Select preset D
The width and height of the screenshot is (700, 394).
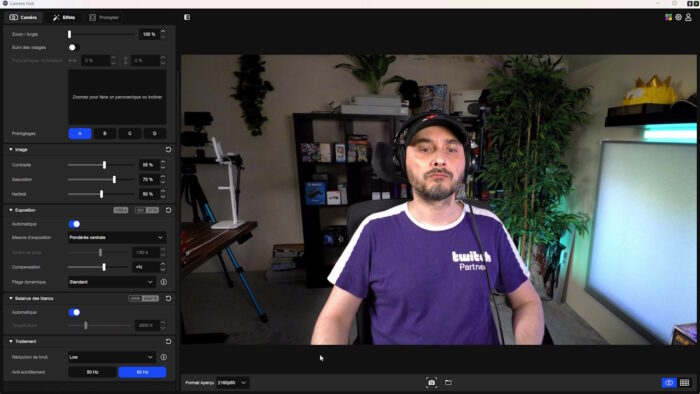[x=155, y=133]
